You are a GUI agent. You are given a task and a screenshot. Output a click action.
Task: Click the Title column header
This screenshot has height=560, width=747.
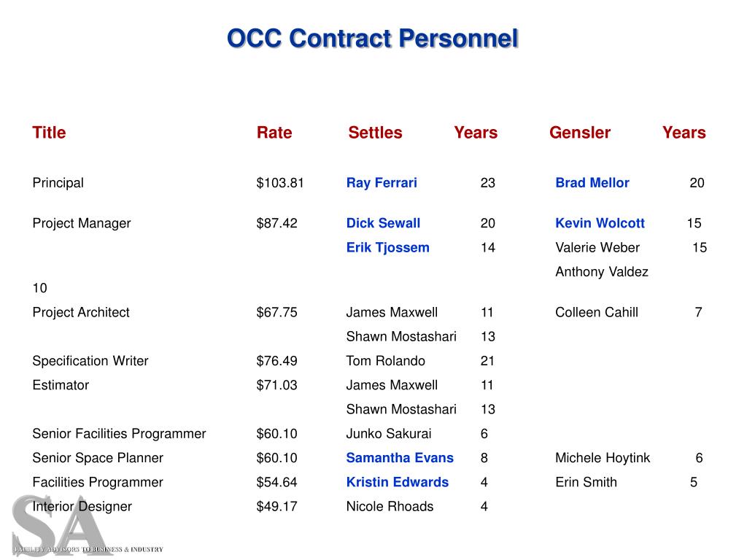pyautogui.click(x=49, y=133)
